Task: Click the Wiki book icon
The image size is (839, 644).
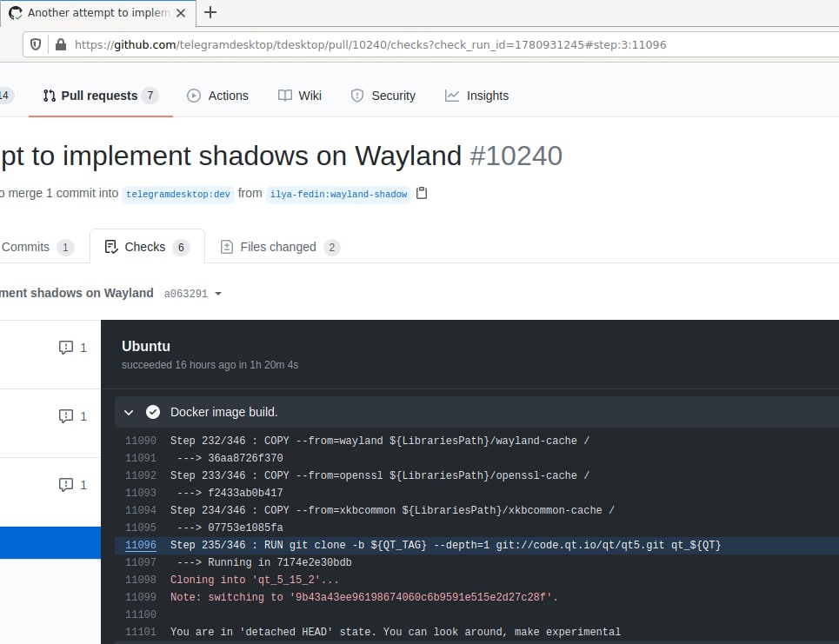Action: click(x=284, y=96)
